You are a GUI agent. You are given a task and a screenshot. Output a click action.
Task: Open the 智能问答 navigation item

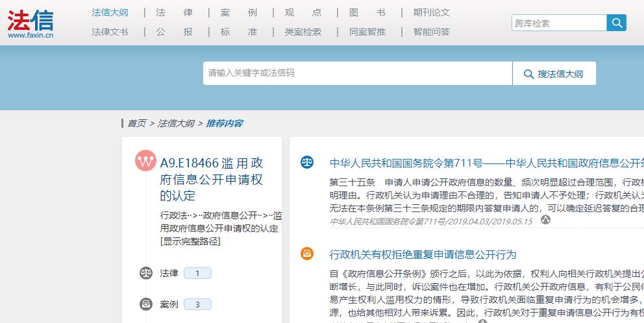[432, 32]
